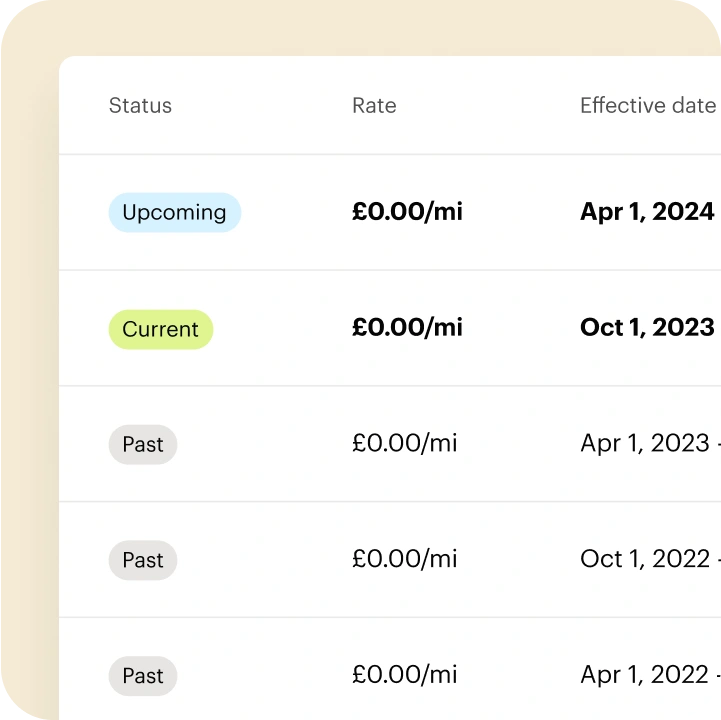721x720 pixels.
Task: Select the Oct 1, 2022 effective date
Action: pyautogui.click(x=645, y=560)
